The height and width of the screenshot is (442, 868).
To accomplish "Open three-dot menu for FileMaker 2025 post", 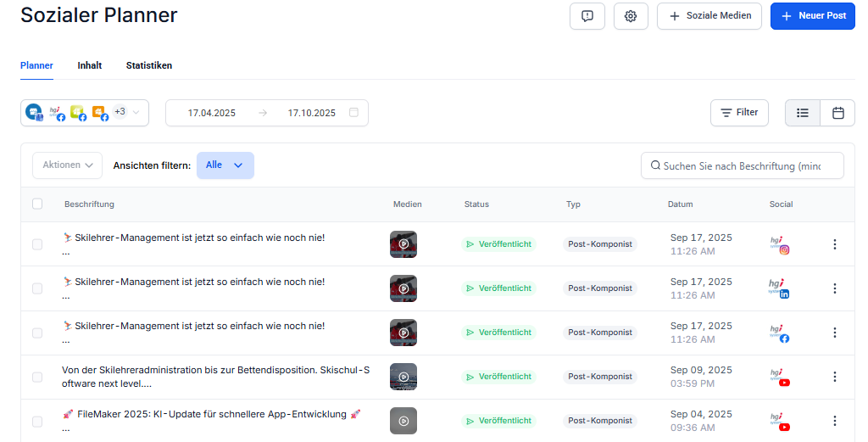I will (834, 421).
